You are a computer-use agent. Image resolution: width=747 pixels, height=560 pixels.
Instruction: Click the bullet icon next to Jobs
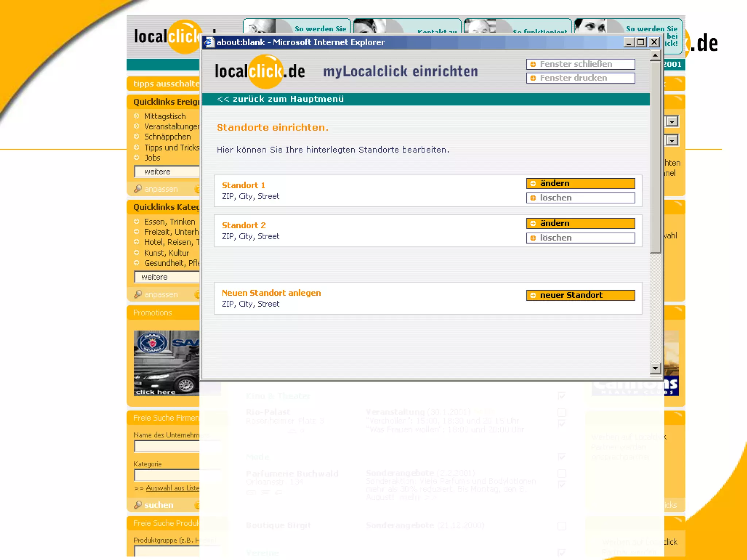click(136, 157)
